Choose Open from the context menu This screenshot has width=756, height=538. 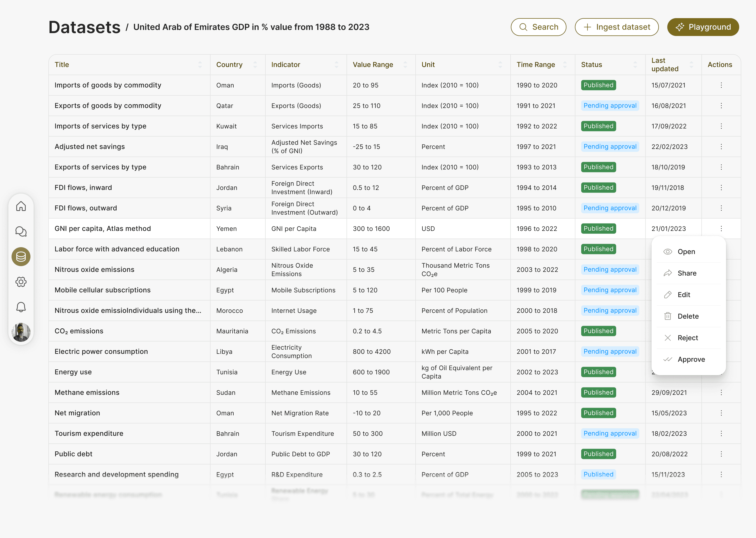[686, 252]
